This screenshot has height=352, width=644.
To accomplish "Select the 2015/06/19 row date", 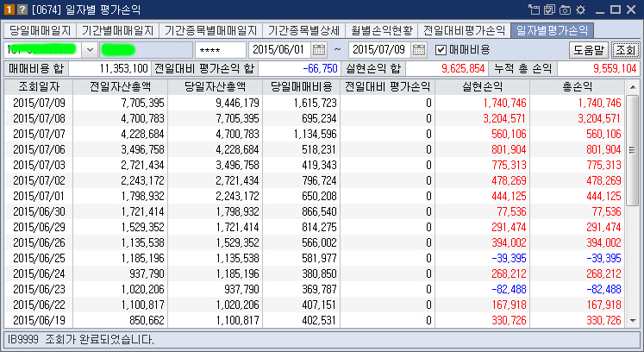I will 39,320.
